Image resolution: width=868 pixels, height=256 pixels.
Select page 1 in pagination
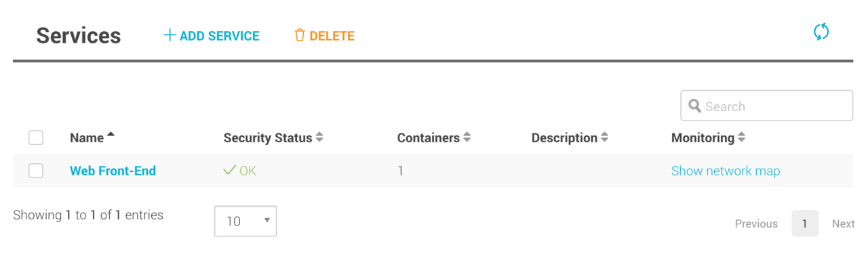pos(805,223)
